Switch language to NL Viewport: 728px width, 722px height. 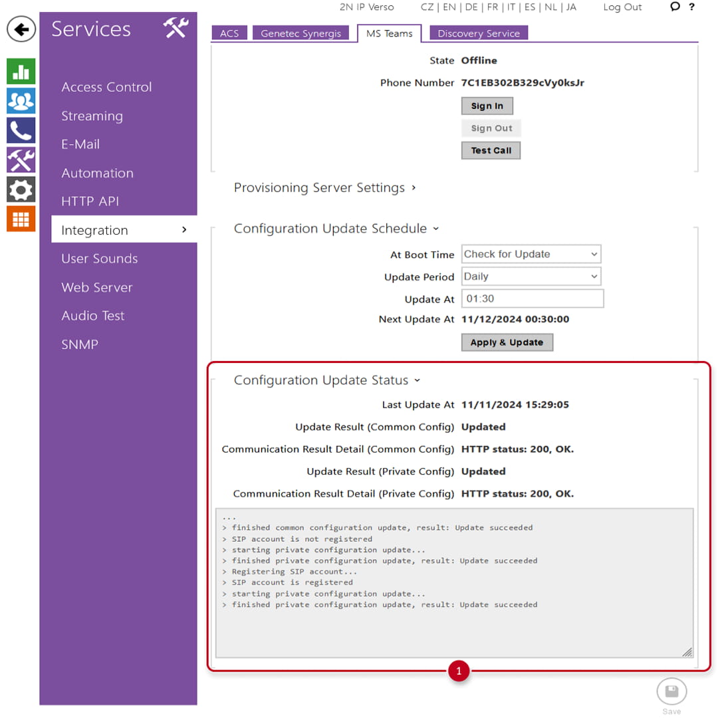[x=550, y=7]
